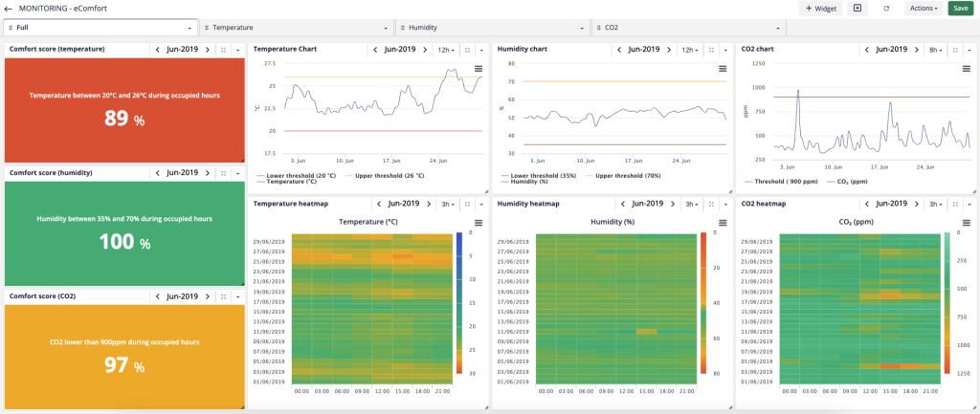Switch to the Humidity tab
This screenshot has width=980, height=414.
click(493, 28)
